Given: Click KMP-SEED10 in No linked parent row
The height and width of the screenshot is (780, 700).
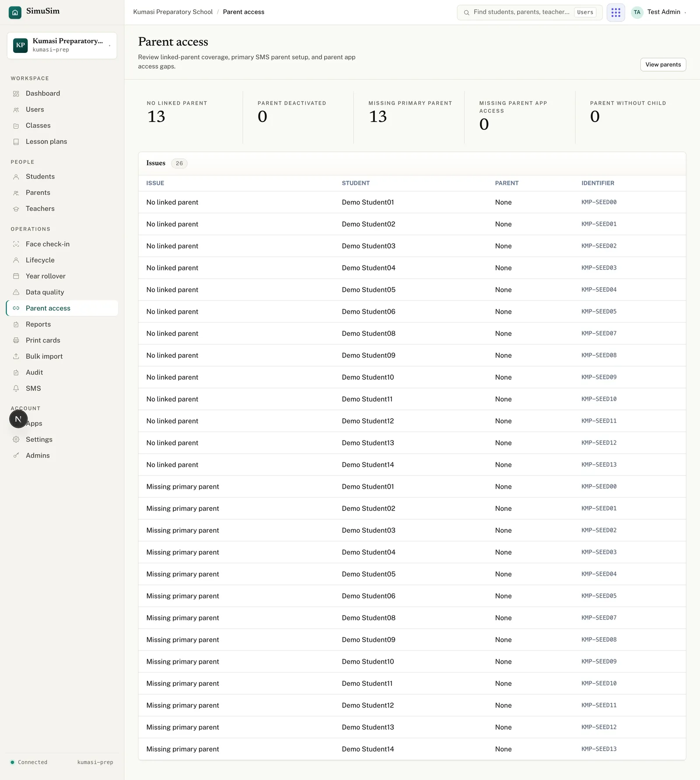Looking at the screenshot, I should (x=599, y=399).
